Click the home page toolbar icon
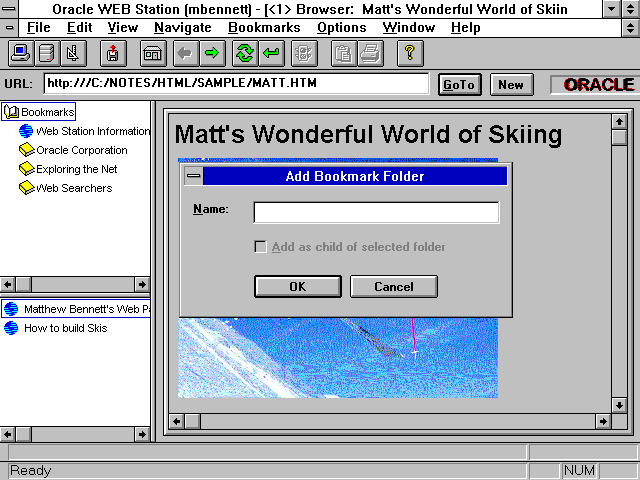Image resolution: width=640 pixels, height=480 pixels. pyautogui.click(x=152, y=53)
